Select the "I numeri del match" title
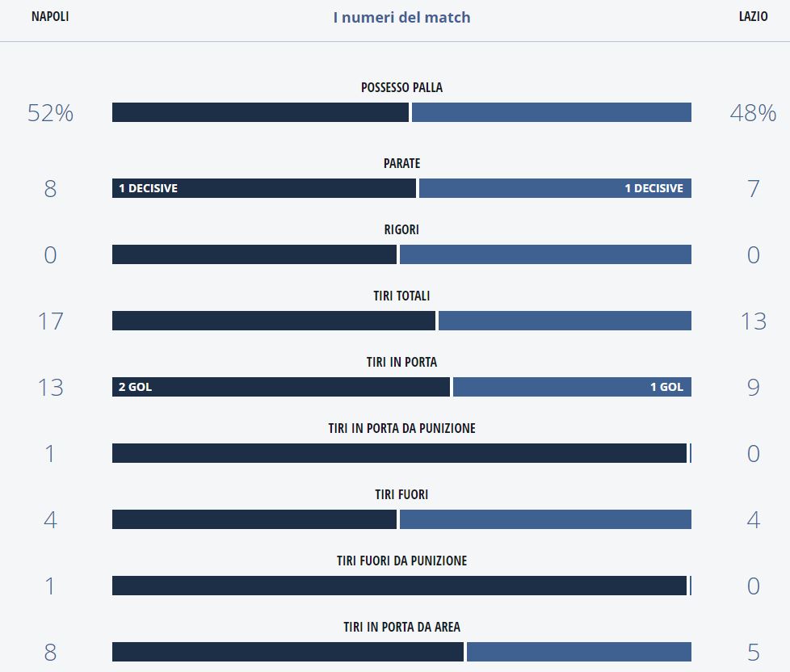 [401, 17]
